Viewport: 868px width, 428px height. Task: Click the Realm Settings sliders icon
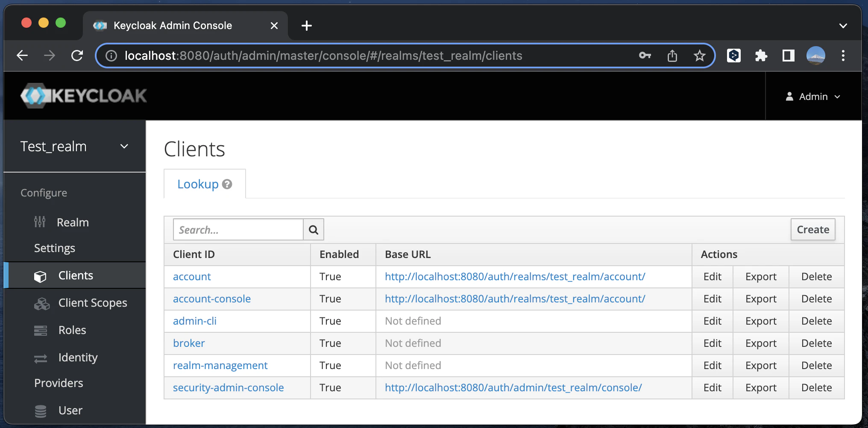[x=40, y=222]
